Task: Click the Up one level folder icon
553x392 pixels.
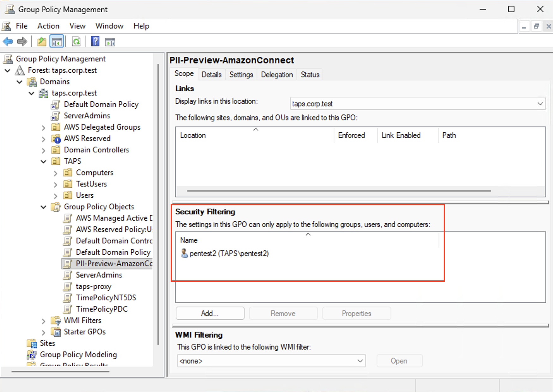Action: (41, 41)
